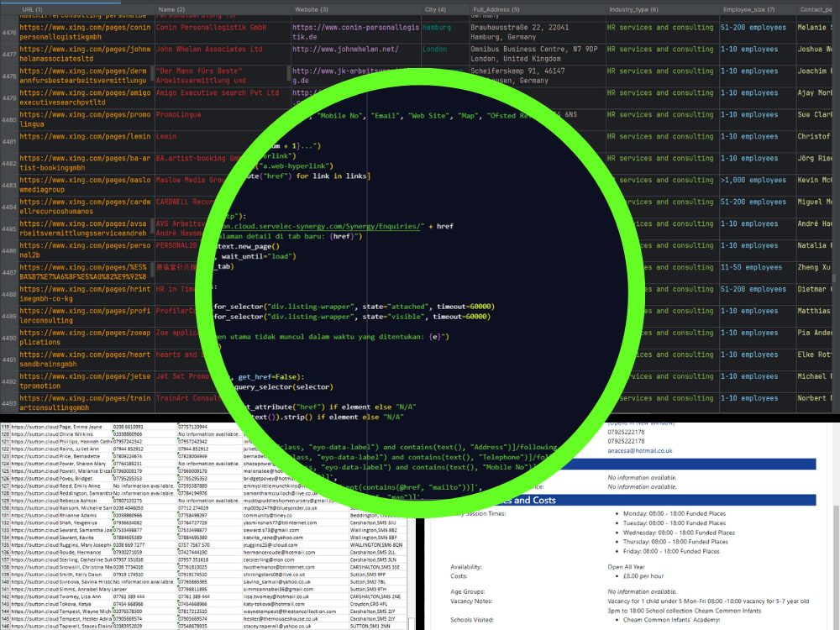Click the 11-50 employees cell

coord(751,268)
